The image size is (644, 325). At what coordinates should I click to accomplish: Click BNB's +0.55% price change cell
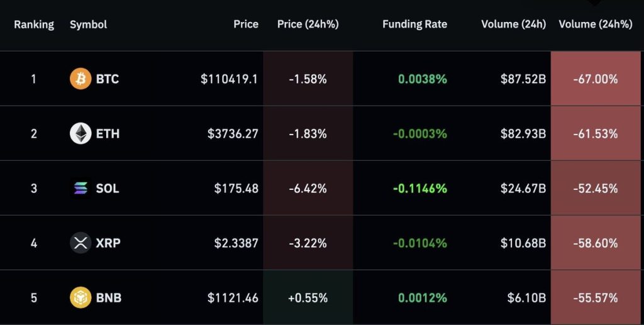[308, 297]
